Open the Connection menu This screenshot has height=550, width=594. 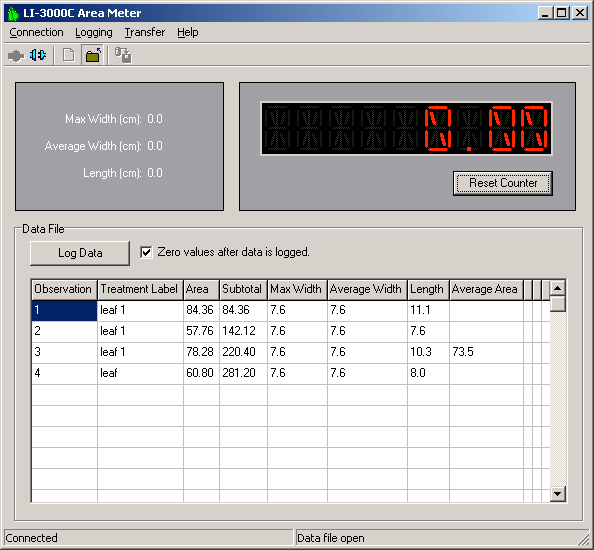[36, 33]
